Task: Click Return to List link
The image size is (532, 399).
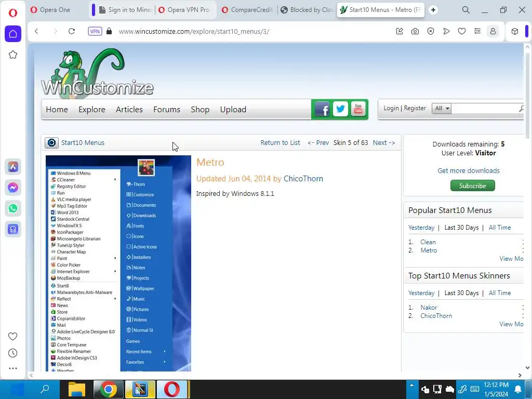Action: (280, 142)
